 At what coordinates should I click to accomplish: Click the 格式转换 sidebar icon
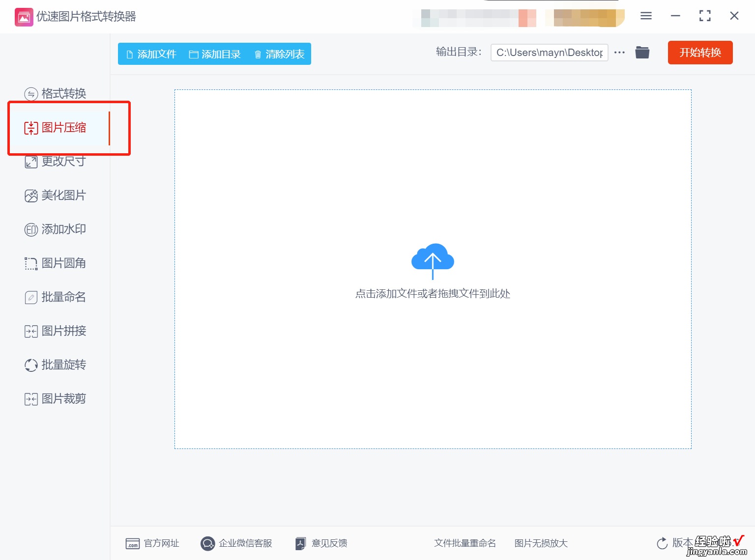pos(31,94)
